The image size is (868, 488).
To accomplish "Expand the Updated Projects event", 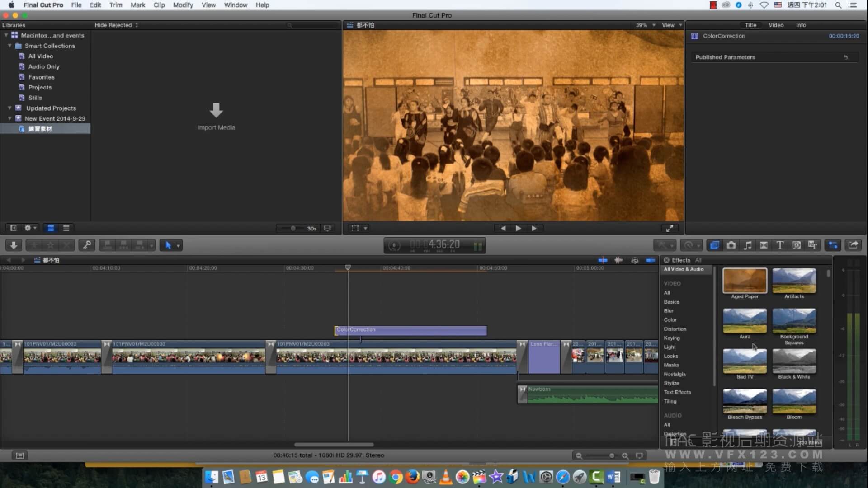I will tap(9, 108).
